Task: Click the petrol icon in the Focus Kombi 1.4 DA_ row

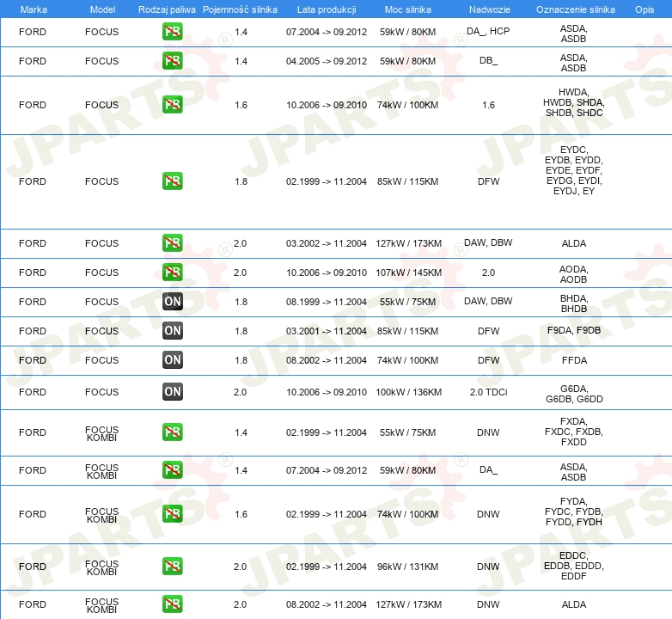Action: pyautogui.click(x=172, y=469)
